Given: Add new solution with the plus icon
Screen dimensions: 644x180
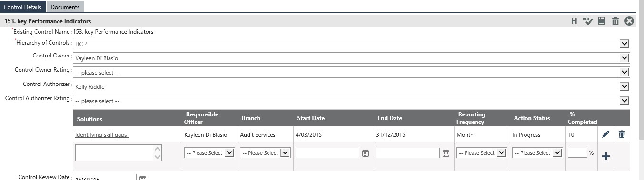Looking at the screenshot, I should (x=605, y=156).
